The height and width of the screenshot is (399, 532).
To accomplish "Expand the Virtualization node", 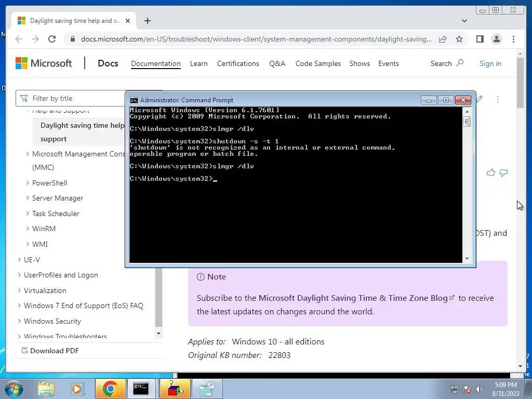I will coord(19,290).
